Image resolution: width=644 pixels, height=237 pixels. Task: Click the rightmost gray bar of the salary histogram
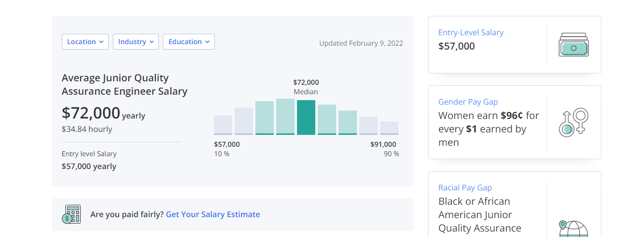click(x=389, y=128)
